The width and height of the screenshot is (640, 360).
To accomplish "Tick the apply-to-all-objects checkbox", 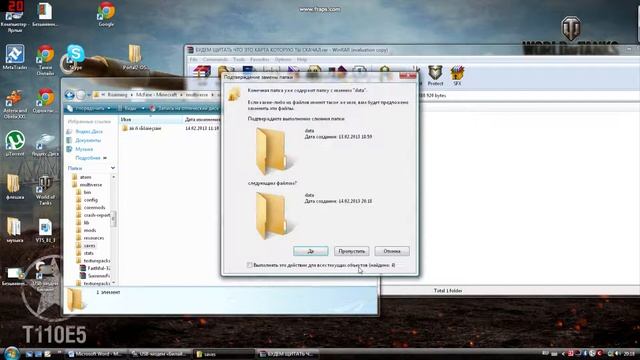I will [x=249, y=265].
